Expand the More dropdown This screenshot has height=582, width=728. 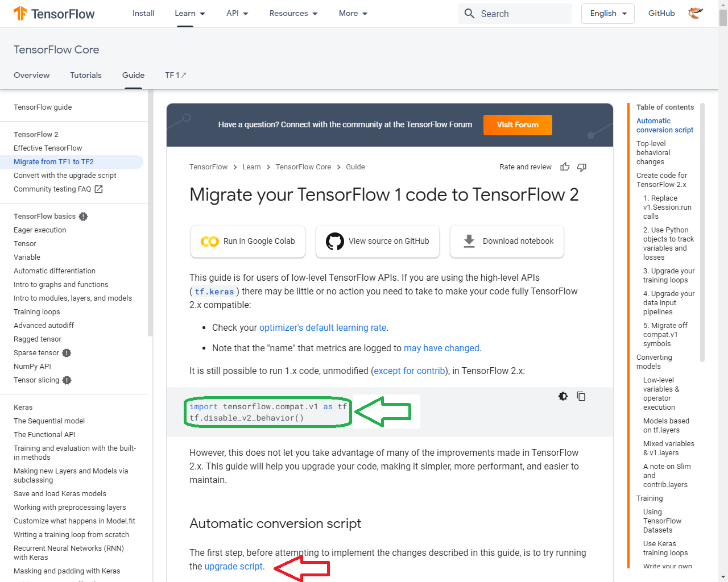(353, 14)
